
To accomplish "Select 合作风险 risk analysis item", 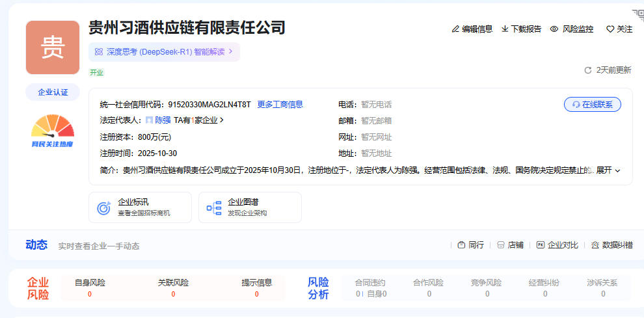I will coord(429,287).
